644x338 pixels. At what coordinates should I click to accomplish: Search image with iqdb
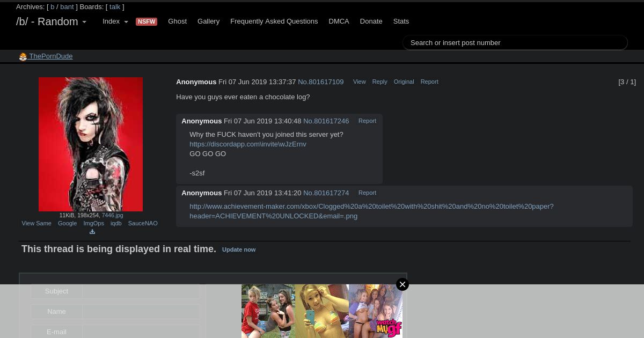[116, 223]
